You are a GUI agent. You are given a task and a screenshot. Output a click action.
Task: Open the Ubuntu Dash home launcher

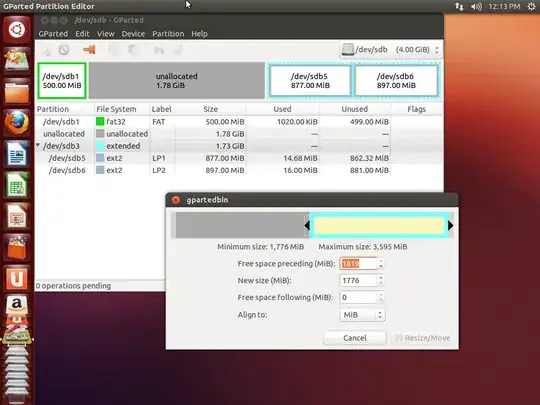17,30
